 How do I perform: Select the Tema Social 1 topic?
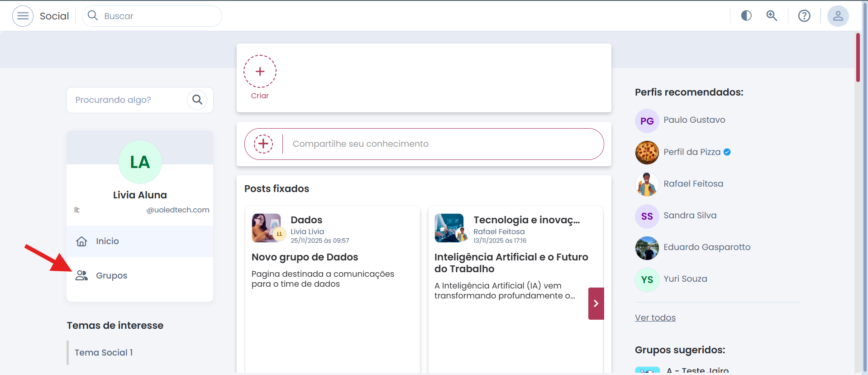point(104,353)
